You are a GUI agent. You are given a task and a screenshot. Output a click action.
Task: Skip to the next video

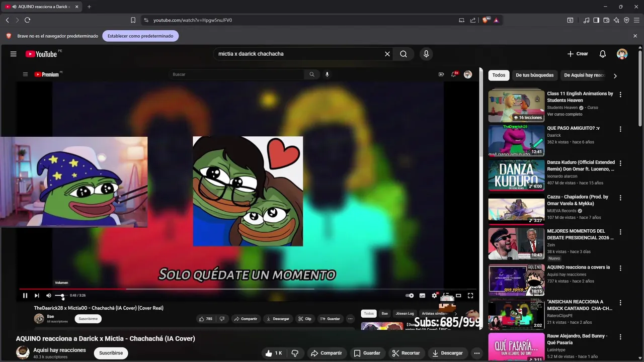coord(37,296)
